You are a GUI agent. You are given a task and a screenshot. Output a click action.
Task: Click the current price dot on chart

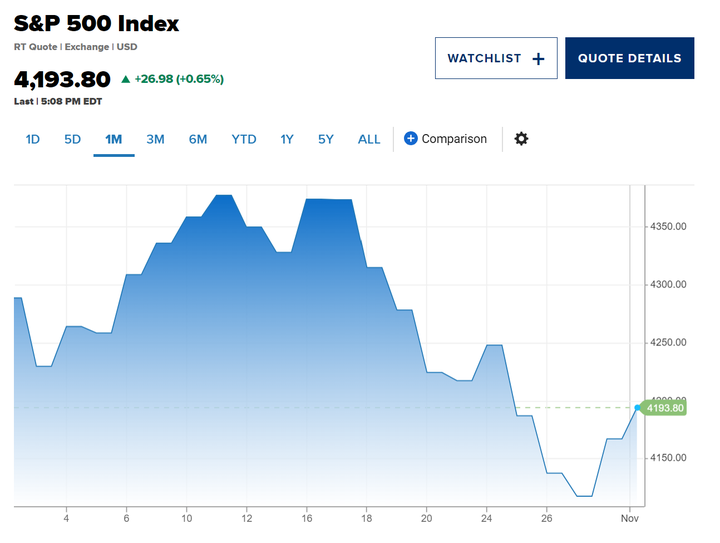point(637,408)
